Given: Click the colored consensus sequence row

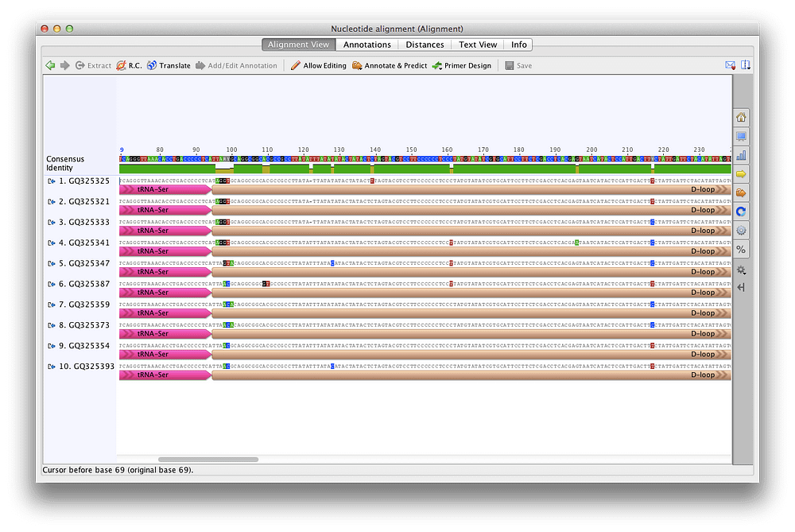Looking at the screenshot, I should [x=425, y=159].
